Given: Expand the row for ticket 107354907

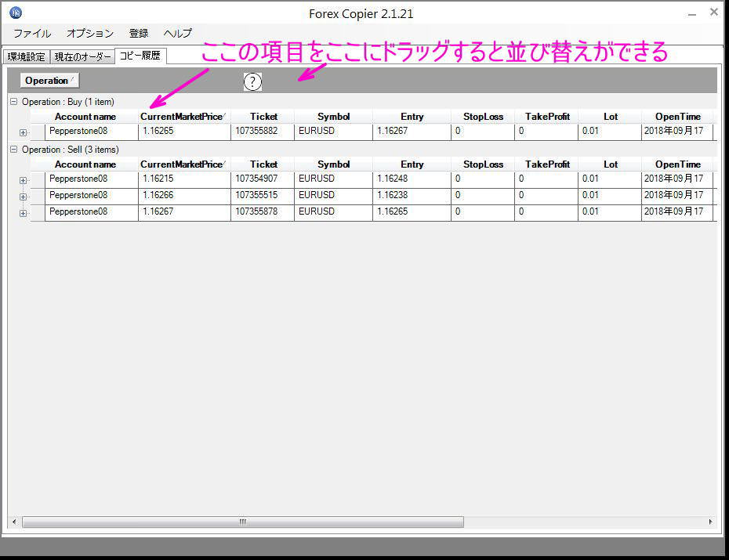Looking at the screenshot, I should 23,180.
